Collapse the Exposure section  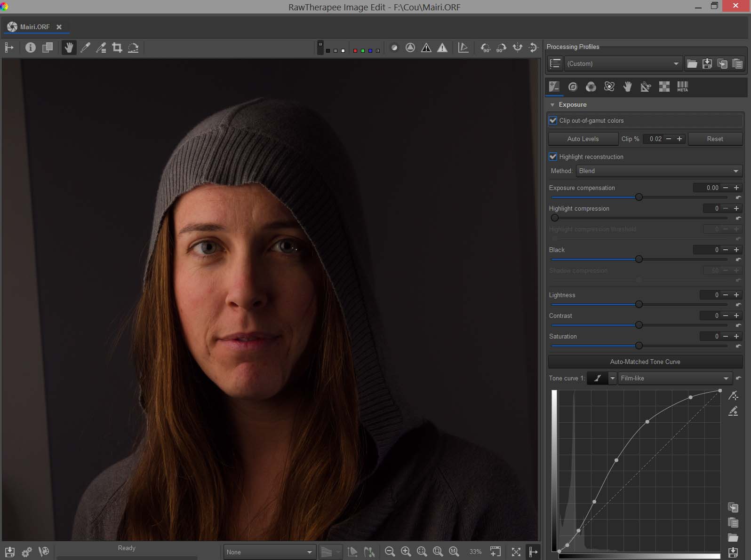[x=552, y=105]
